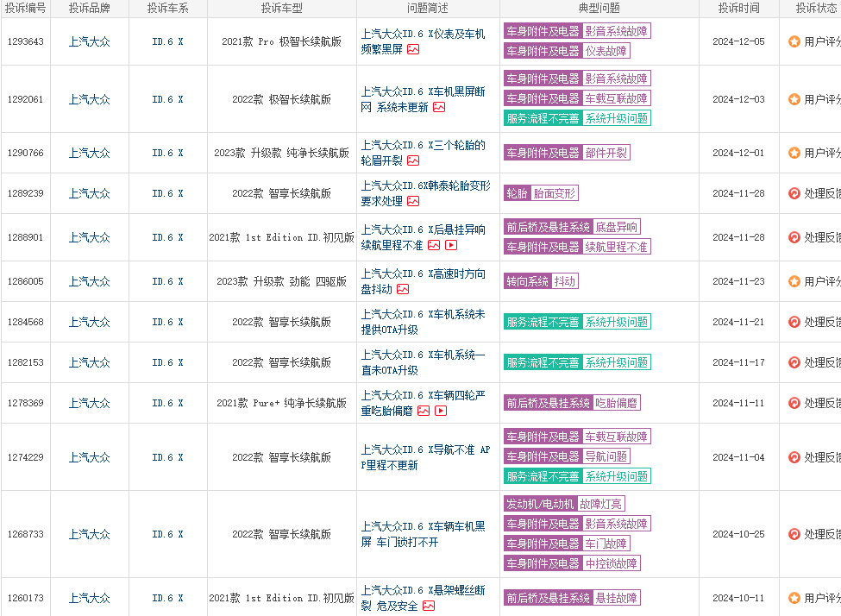Open complaint about 车机系统一直未OTA升级
This screenshot has width=841, height=616.
tap(423, 362)
